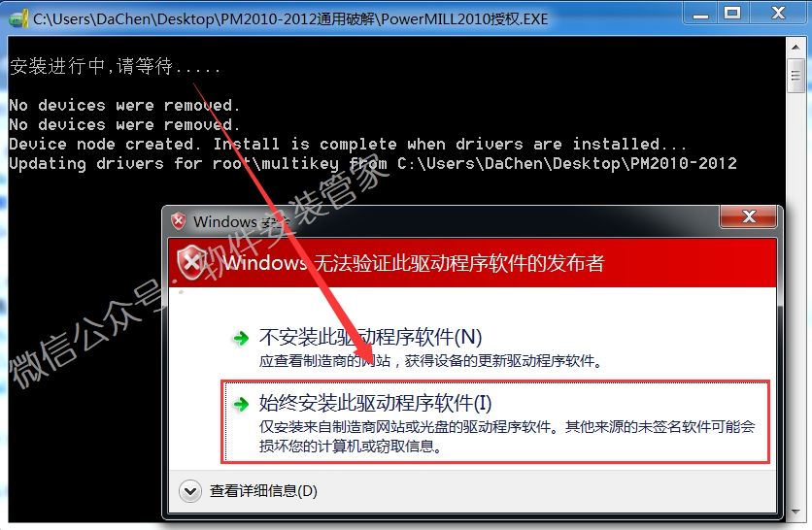Click the Windows Security shield icon in dialog title
Screen dimensions: 812x530
pos(179,221)
